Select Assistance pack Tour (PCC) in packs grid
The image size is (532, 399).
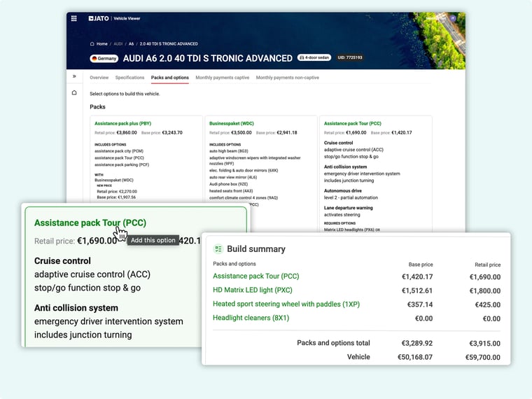coord(353,123)
